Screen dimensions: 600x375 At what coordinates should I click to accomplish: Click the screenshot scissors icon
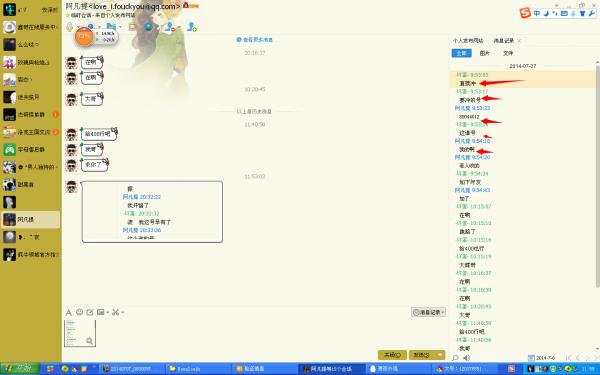click(x=116, y=312)
